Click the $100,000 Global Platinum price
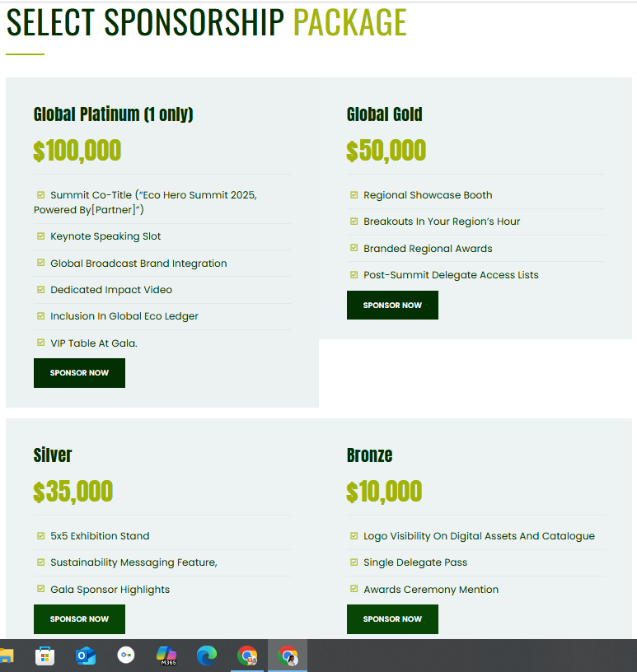 tap(77, 152)
